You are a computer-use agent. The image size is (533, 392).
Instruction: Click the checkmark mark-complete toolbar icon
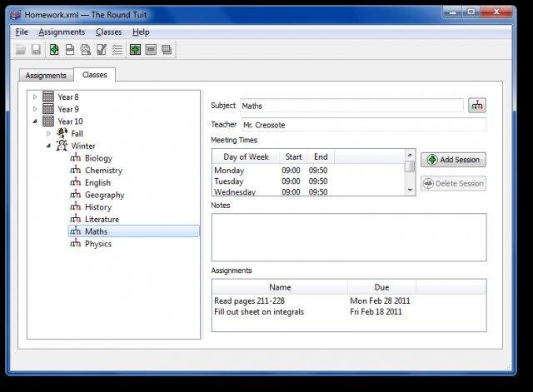point(102,50)
